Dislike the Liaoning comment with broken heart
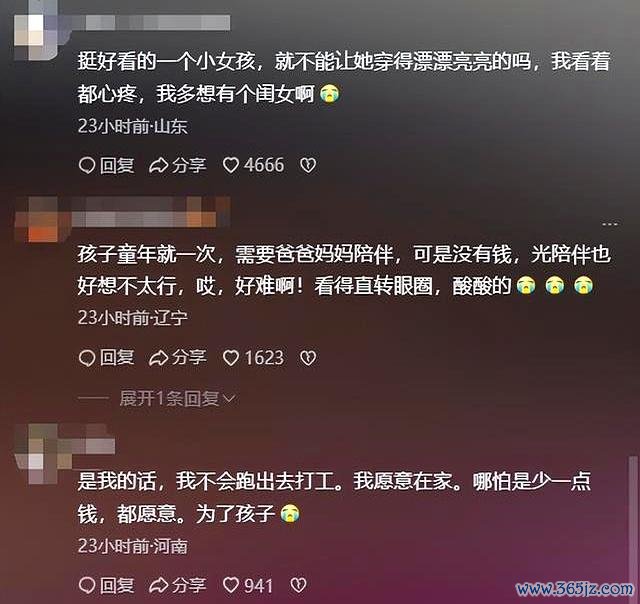Viewport: 640px width, 604px height. pos(308,358)
